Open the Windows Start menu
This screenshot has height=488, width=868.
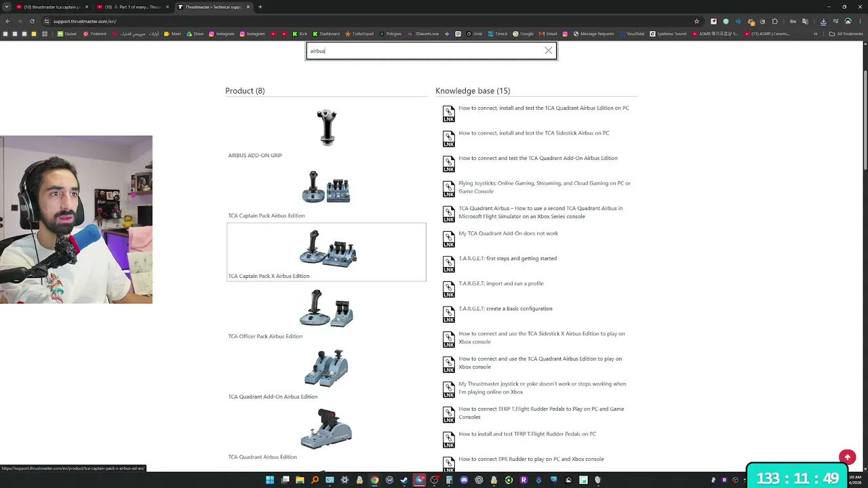pyautogui.click(x=270, y=480)
